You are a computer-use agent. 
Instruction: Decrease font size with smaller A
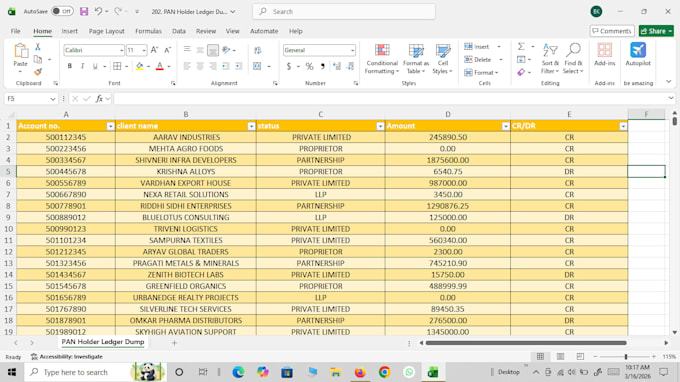pos(168,50)
